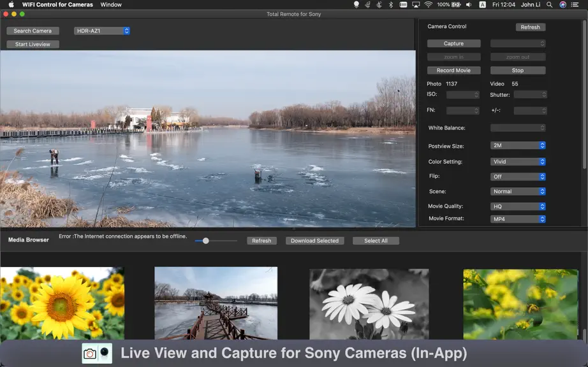588x367 pixels.
Task: Open Spotlight search in menu bar
Action: 549,4
